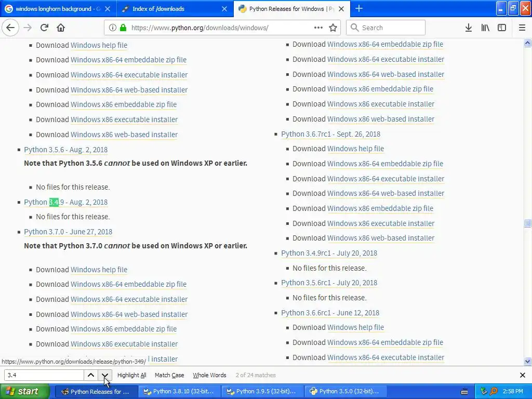Close the Index of /downloads tab
Viewport: 532px width, 399px height.
[x=224, y=9]
